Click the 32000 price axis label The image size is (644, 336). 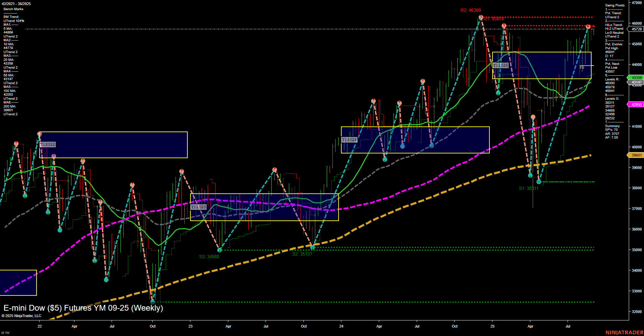pos(636,312)
